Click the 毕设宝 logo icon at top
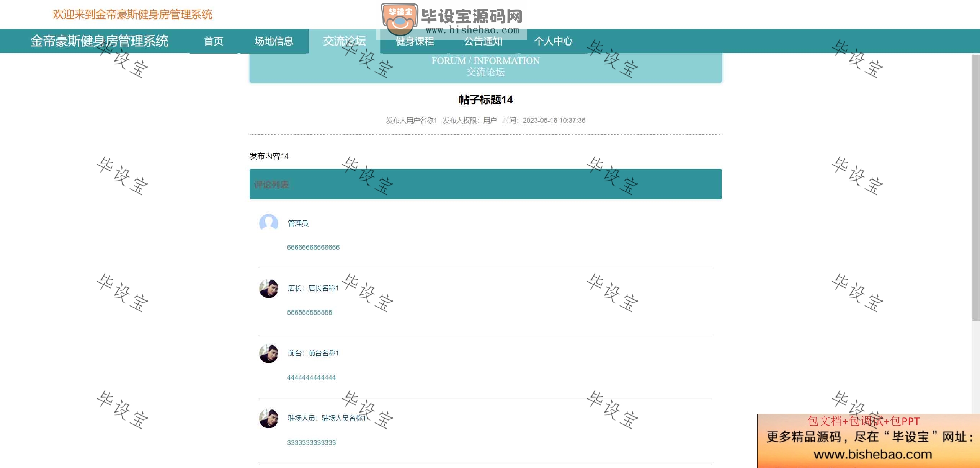This screenshot has width=980, height=468. click(x=400, y=20)
